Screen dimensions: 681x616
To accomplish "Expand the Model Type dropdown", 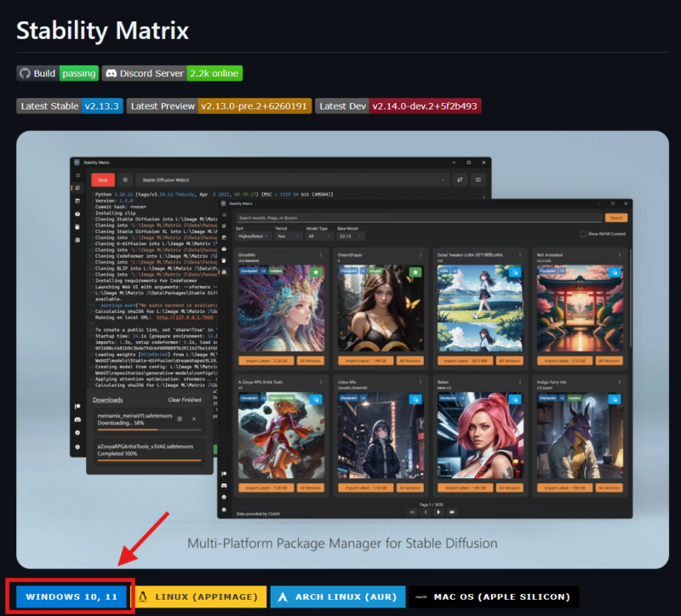I will (x=318, y=235).
